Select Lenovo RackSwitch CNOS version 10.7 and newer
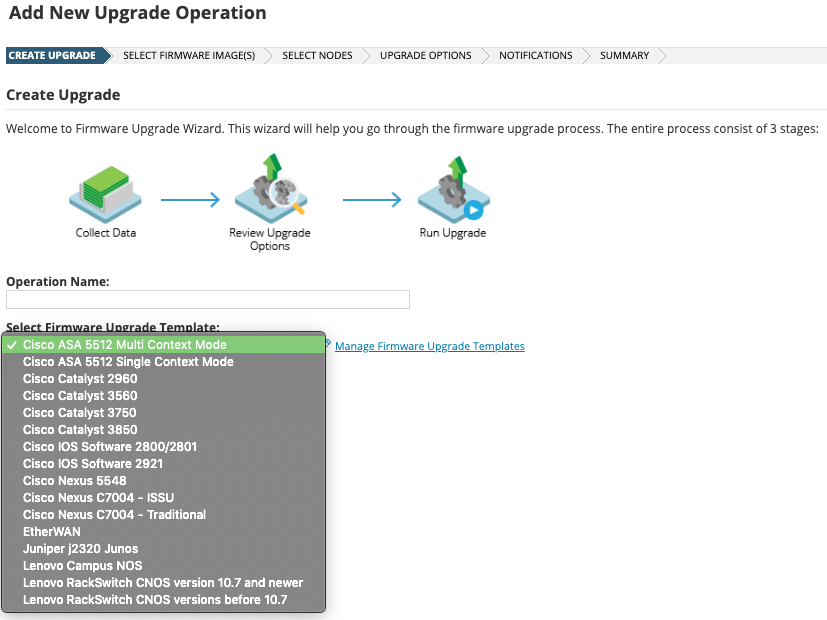Viewport: 827px width, 620px height. [x=164, y=583]
